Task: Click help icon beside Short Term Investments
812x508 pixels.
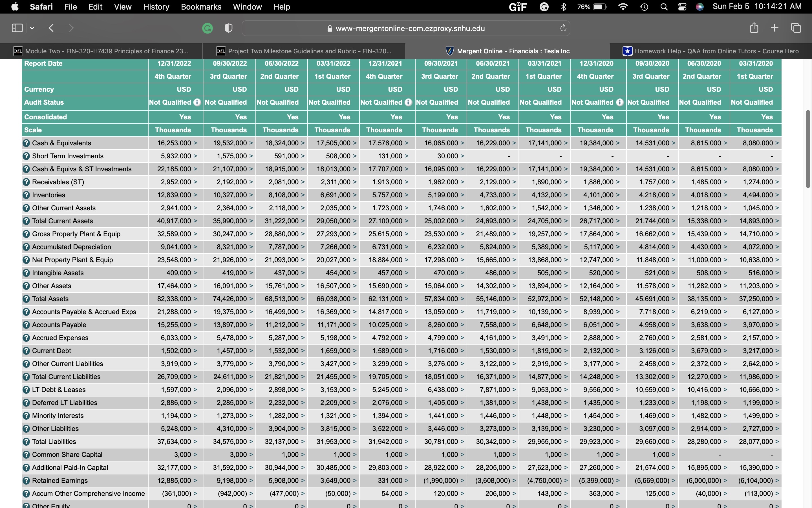Action: [x=26, y=156]
